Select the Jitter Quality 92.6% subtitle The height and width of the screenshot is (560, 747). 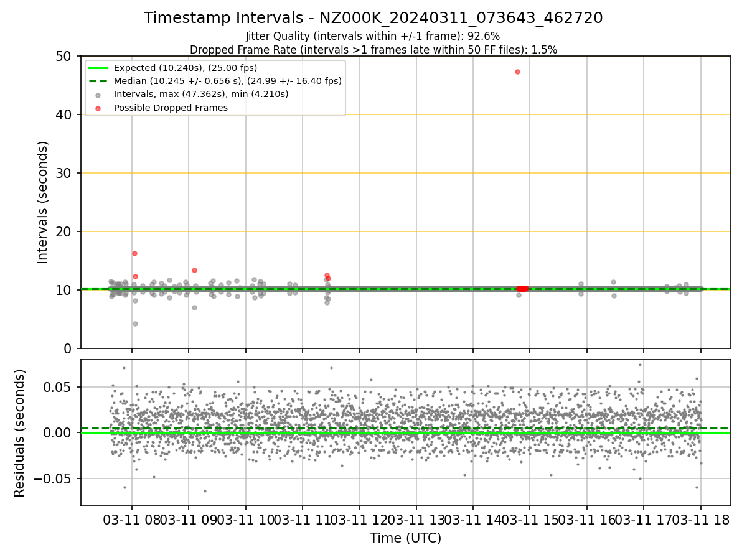373,36
